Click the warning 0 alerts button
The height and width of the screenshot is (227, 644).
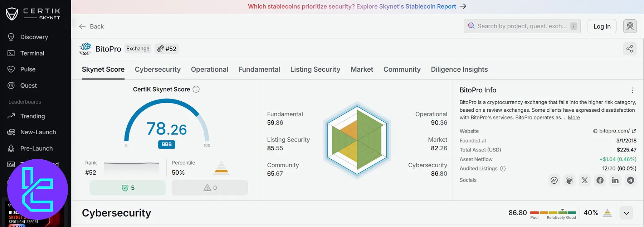[x=210, y=188]
